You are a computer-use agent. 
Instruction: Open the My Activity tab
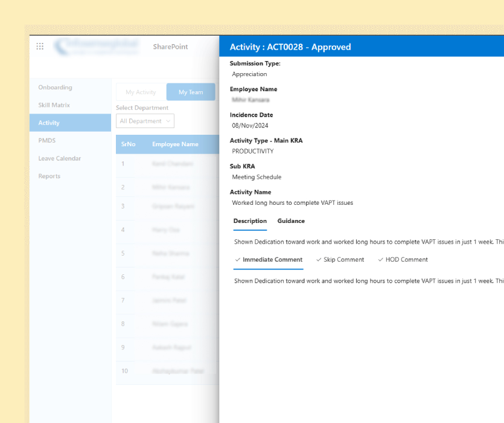click(141, 92)
